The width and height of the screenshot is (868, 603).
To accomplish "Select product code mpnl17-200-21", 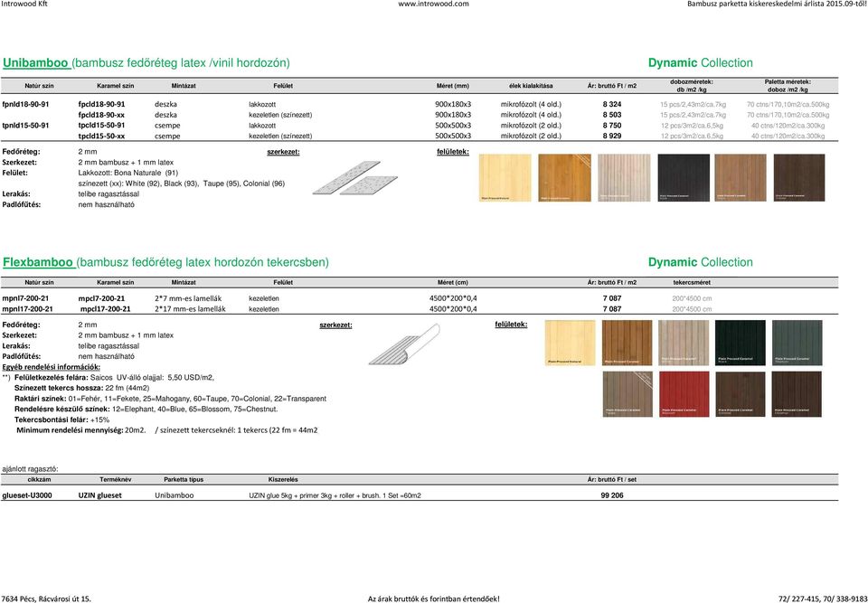I will point(28,309).
